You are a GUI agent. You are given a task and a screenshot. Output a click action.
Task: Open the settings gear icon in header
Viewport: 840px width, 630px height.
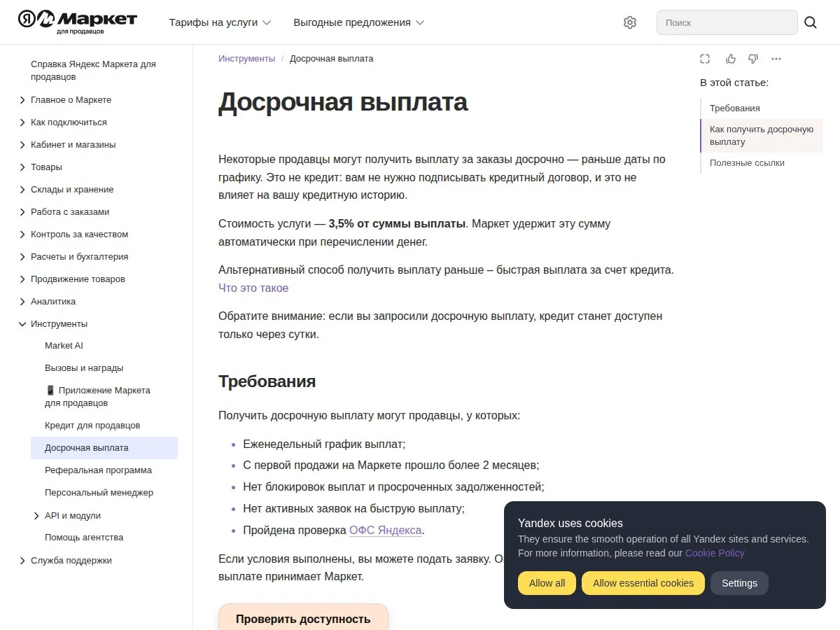tap(630, 22)
